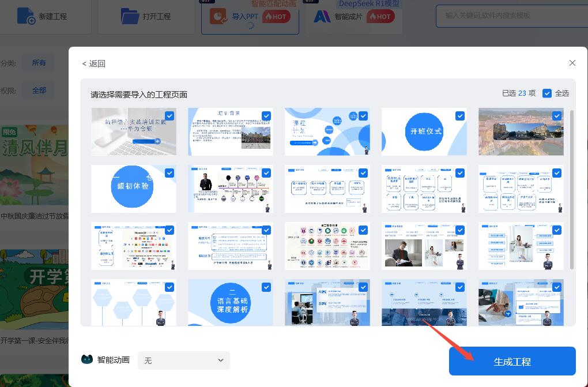Click the 智能动画 mascot icon

pyautogui.click(x=87, y=360)
